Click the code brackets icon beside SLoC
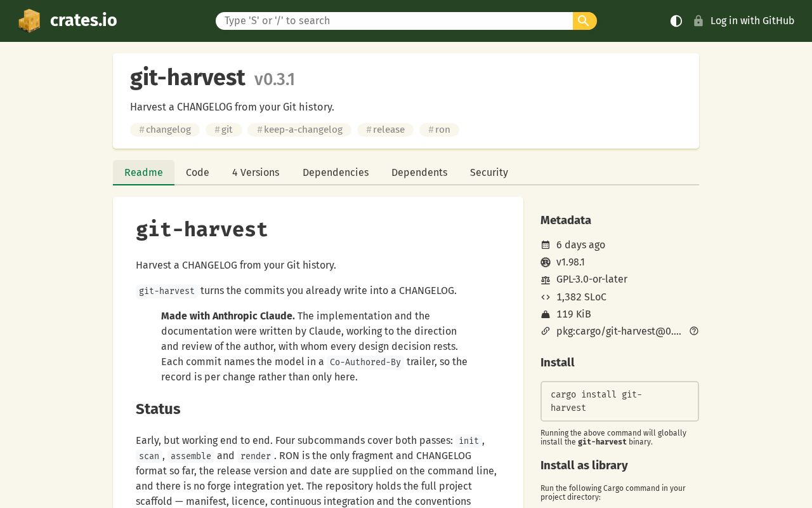812x508 pixels. click(546, 297)
